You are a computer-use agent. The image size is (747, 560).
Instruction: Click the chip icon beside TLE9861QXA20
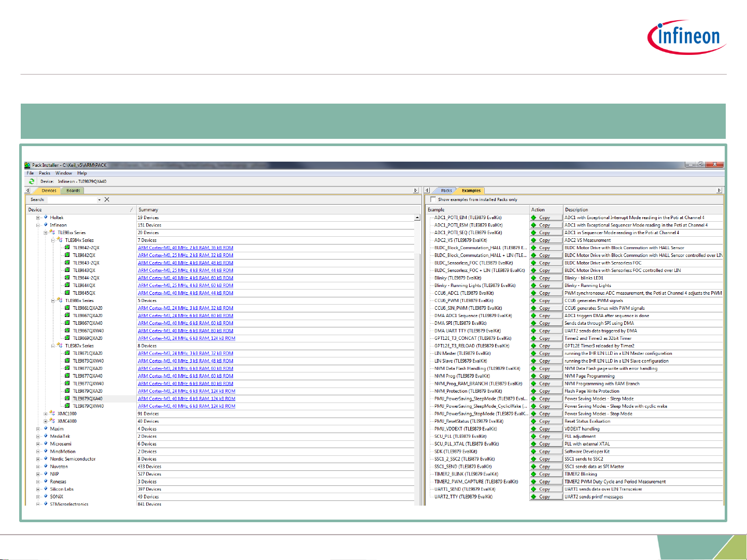coord(67,308)
